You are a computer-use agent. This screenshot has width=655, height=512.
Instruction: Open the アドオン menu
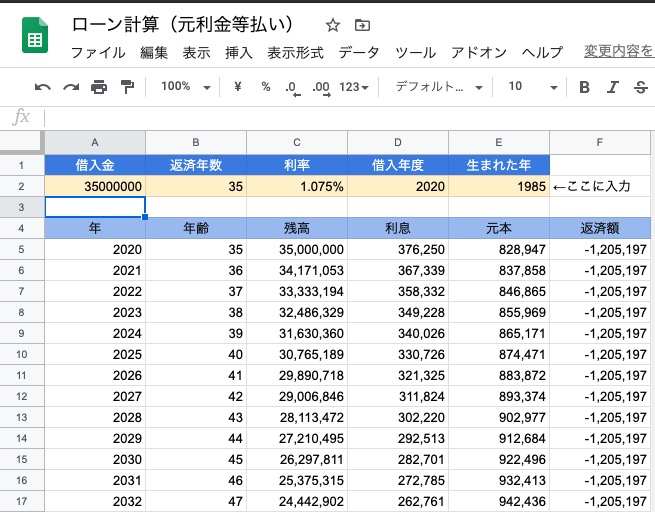click(x=479, y=53)
